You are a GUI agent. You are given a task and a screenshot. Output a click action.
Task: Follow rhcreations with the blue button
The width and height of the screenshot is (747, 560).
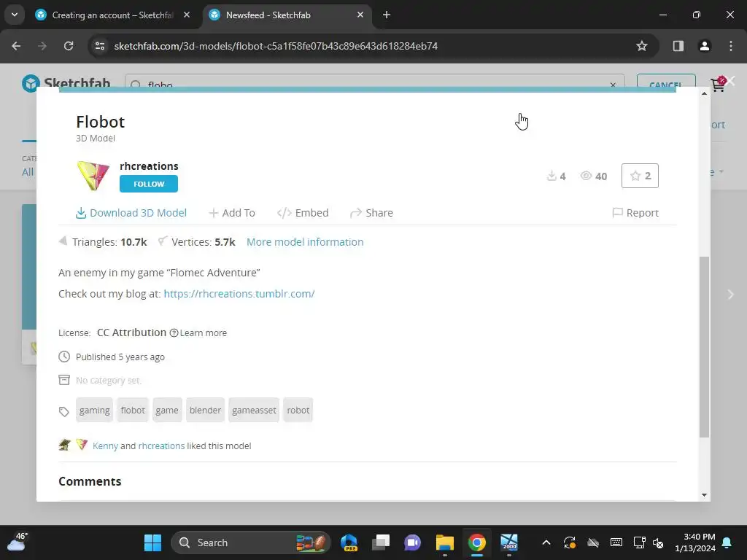[149, 184]
